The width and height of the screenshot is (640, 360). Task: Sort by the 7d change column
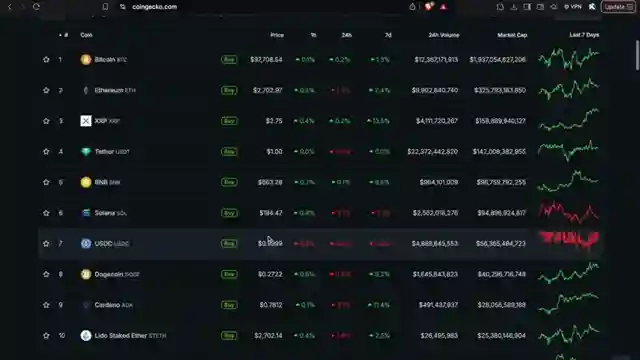coord(388,35)
